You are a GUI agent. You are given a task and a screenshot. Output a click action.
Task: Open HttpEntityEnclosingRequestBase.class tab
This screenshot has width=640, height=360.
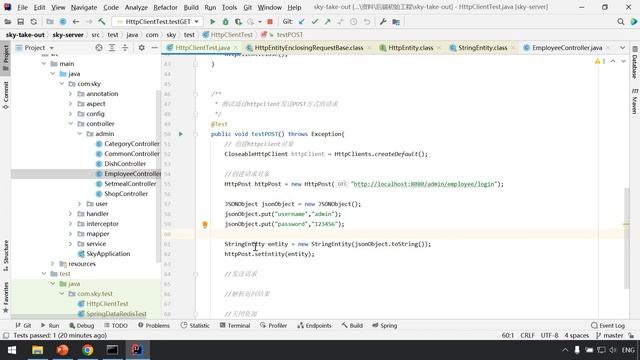308,48
